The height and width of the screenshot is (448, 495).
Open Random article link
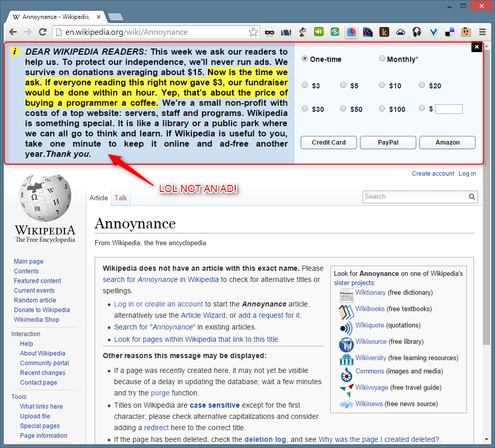point(35,300)
